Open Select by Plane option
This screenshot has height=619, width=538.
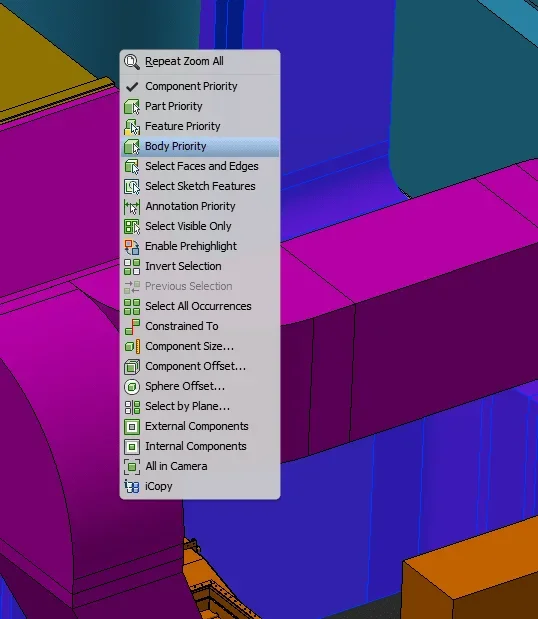coord(200,406)
